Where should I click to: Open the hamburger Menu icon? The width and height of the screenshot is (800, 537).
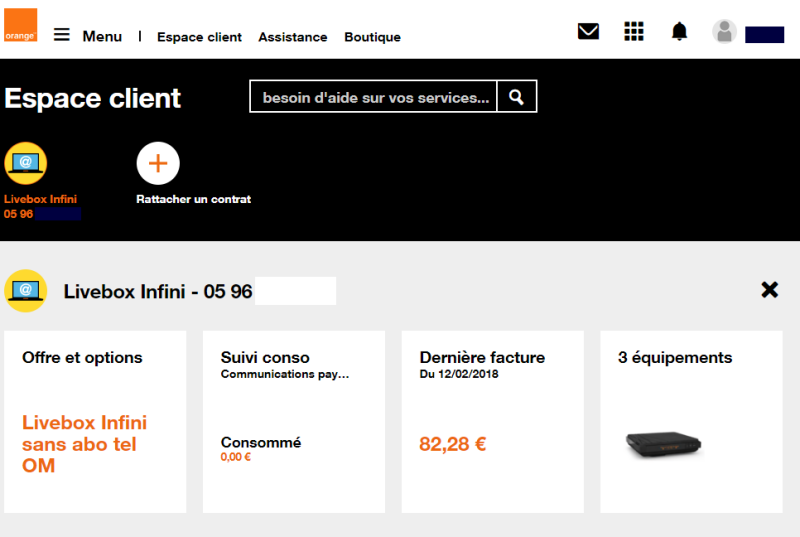[x=62, y=35]
